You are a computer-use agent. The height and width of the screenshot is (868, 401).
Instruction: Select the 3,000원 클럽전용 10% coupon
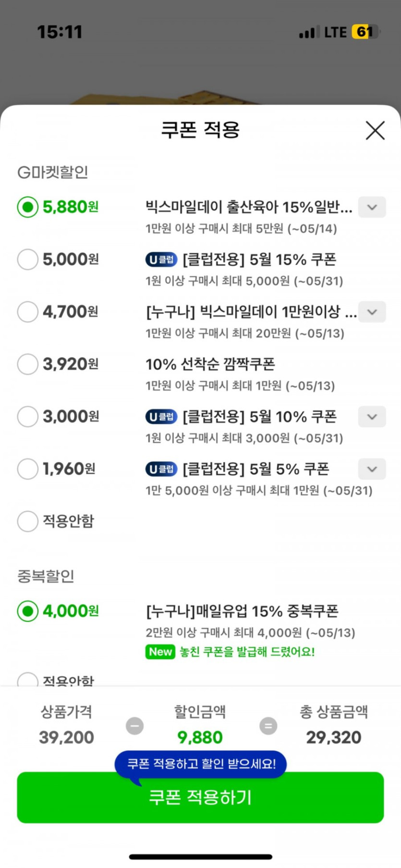[28, 417]
